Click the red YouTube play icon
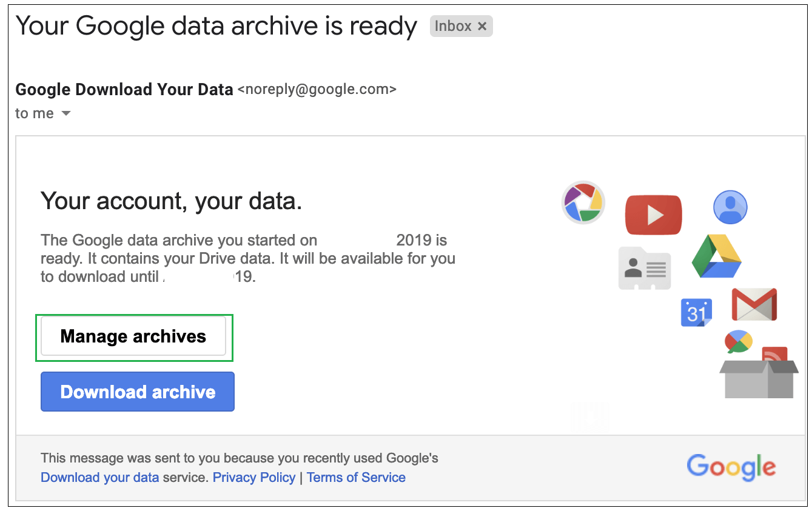This screenshot has height=511, width=812. click(x=654, y=215)
